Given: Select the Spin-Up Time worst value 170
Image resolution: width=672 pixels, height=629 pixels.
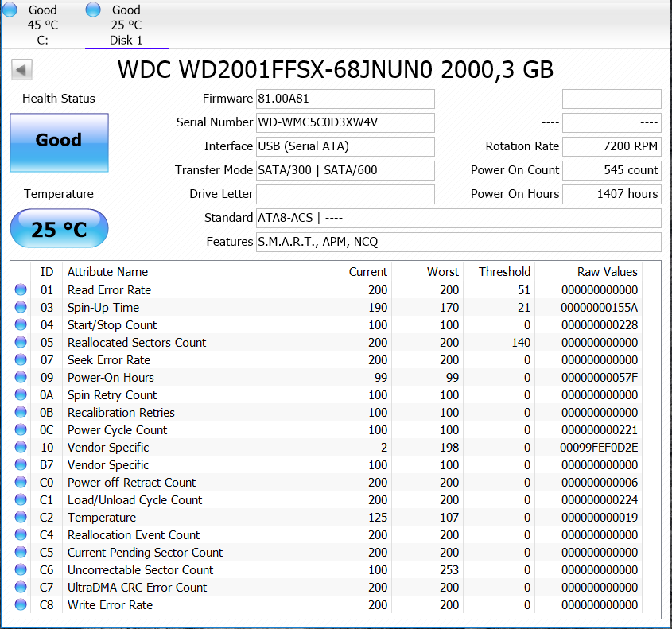Looking at the screenshot, I should [449, 308].
